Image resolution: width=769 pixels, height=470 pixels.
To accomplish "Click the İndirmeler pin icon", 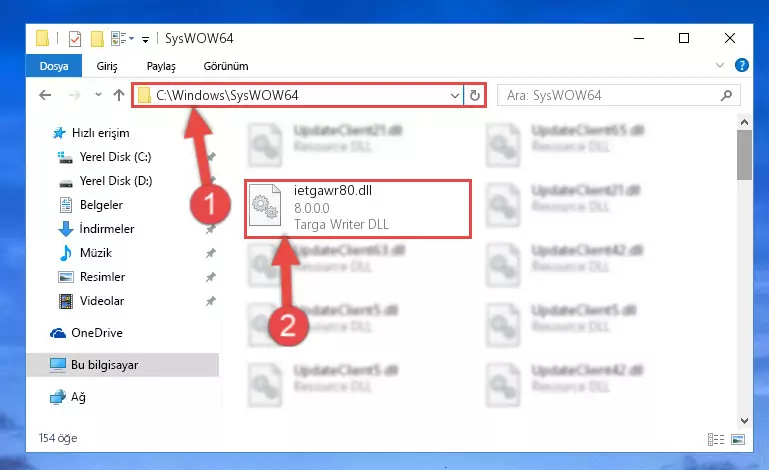I will (x=210, y=229).
